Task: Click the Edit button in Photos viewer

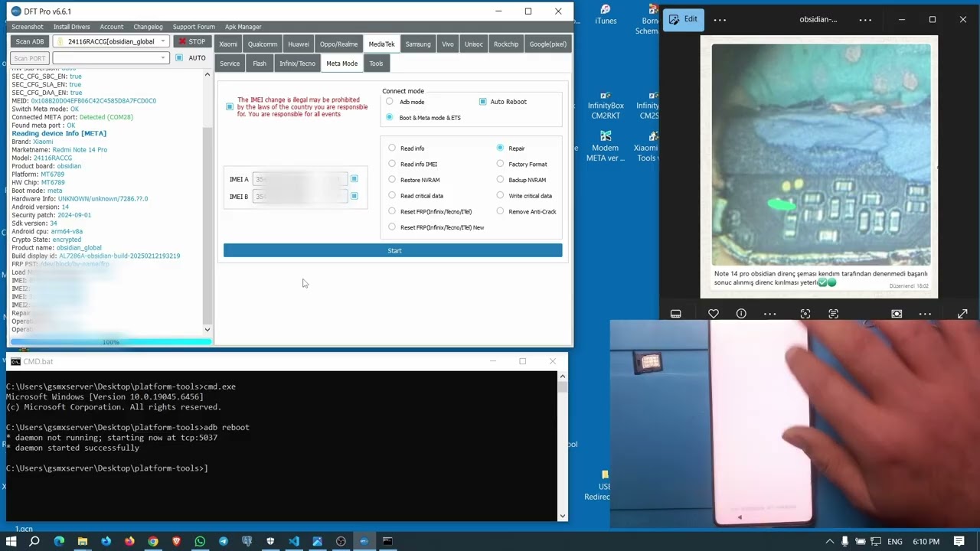Action: click(x=684, y=19)
